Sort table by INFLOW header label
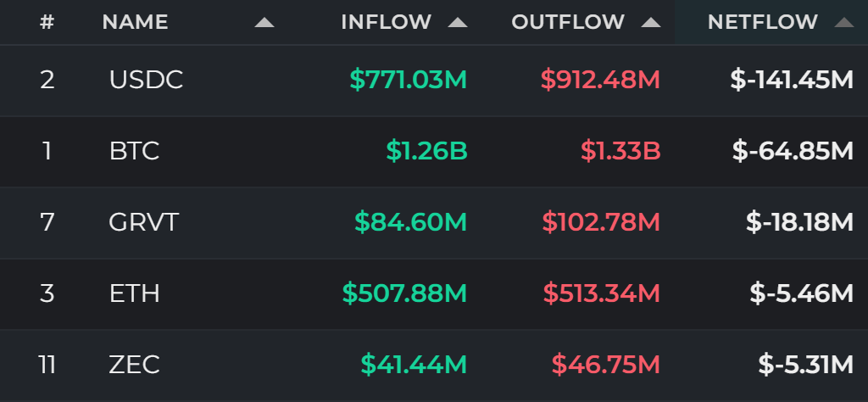The width and height of the screenshot is (868, 402). tap(386, 22)
